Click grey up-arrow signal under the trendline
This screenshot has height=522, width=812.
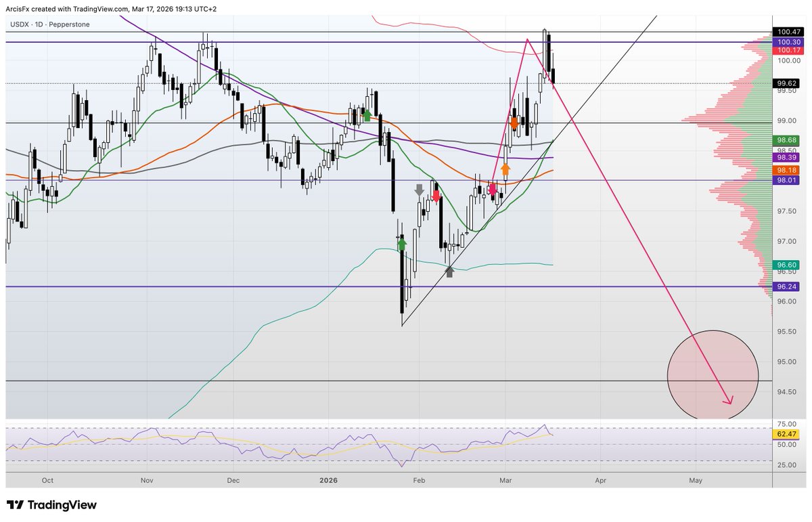click(x=449, y=271)
